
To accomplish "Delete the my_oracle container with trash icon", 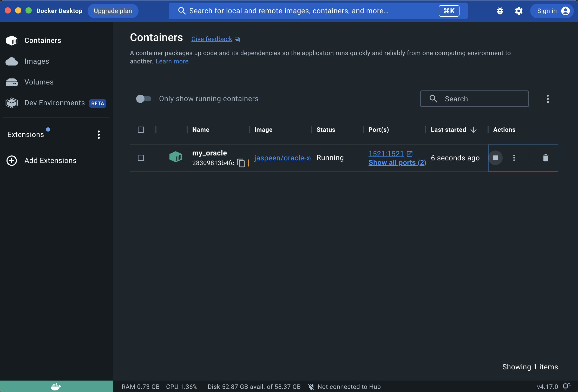I will 546,158.
